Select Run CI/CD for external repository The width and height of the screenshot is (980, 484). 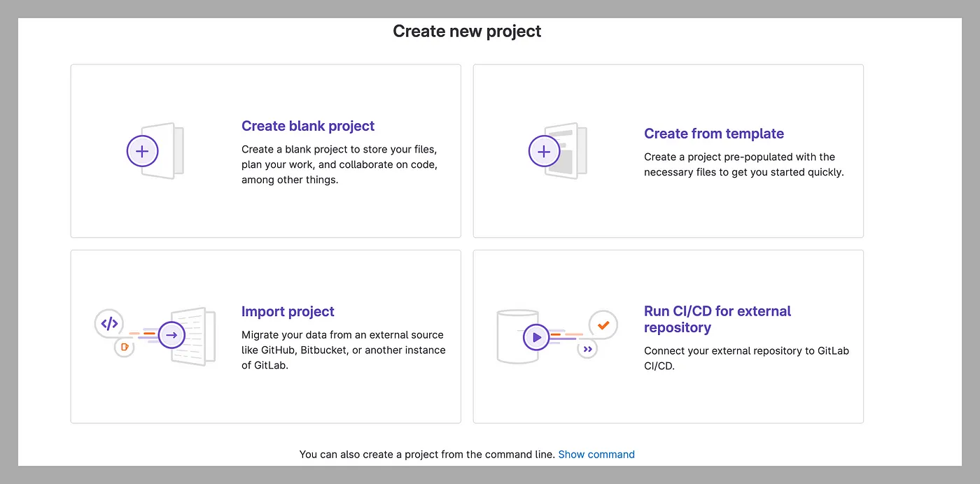coord(717,320)
